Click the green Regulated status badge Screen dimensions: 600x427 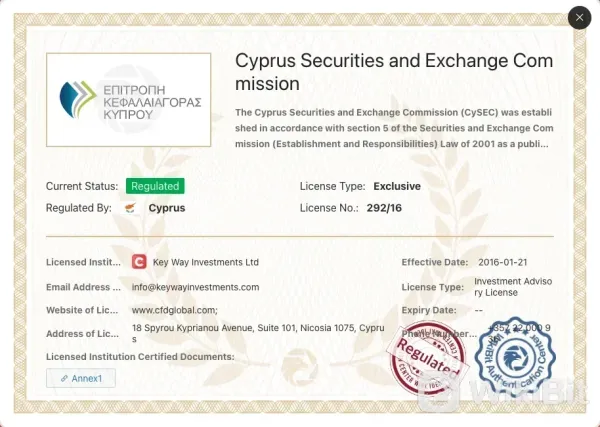click(x=155, y=186)
